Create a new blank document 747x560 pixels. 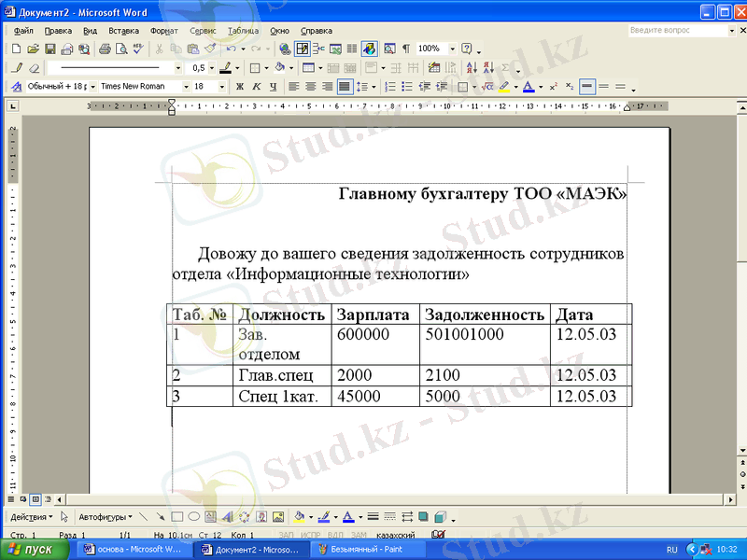(x=16, y=49)
